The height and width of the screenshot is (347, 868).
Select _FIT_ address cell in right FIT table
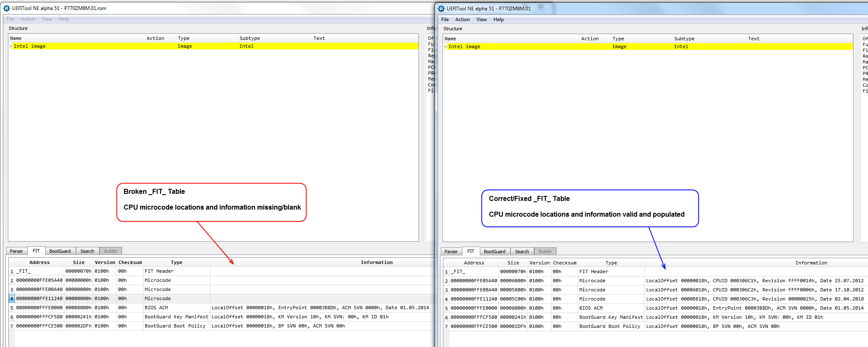(x=474, y=271)
